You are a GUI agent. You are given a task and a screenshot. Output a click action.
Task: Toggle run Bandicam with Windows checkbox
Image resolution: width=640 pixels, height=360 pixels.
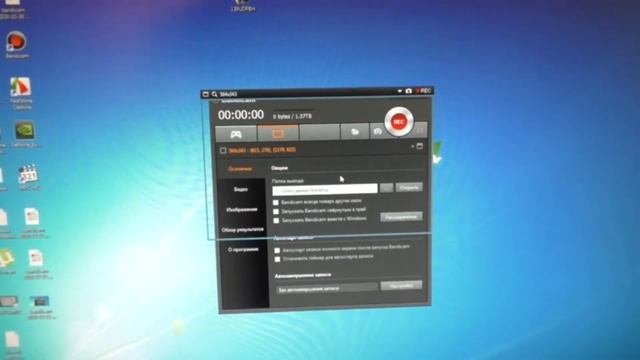click(x=277, y=220)
